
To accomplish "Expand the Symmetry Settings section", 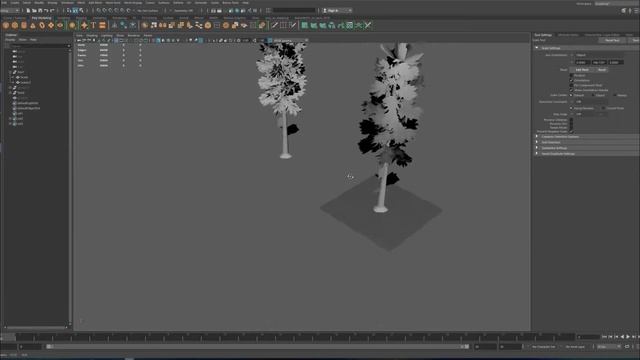I will click(537, 148).
